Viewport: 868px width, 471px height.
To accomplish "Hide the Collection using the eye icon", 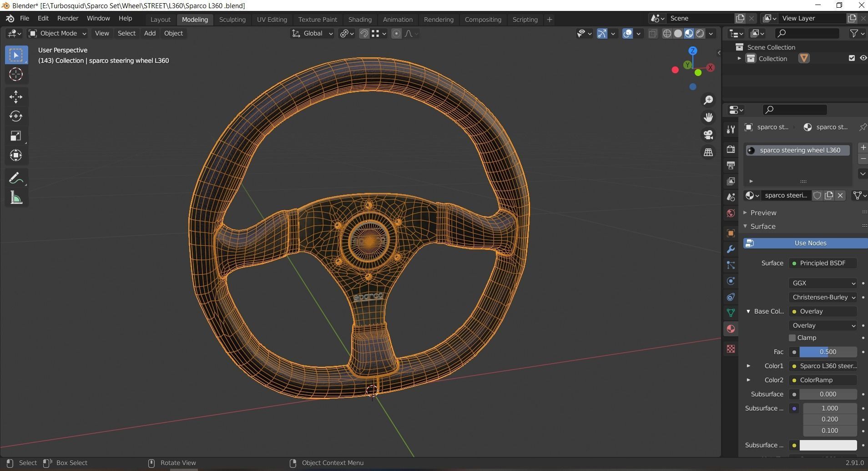I will (x=863, y=58).
